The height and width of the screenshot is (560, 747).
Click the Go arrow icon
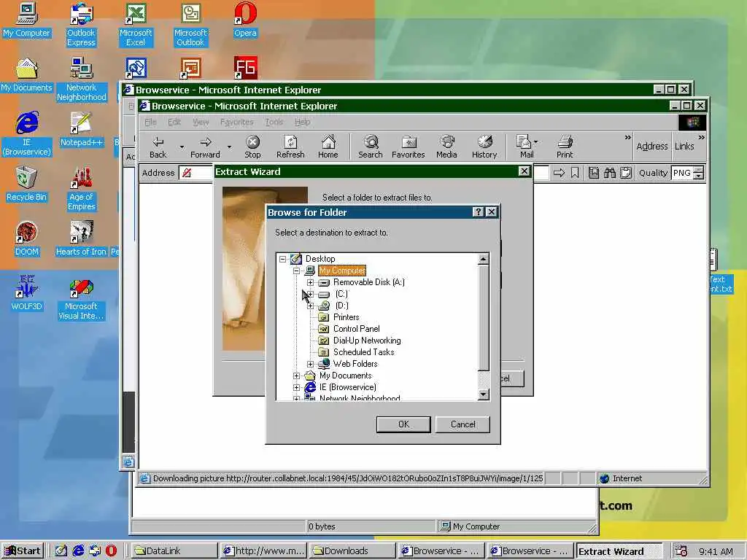[560, 173]
